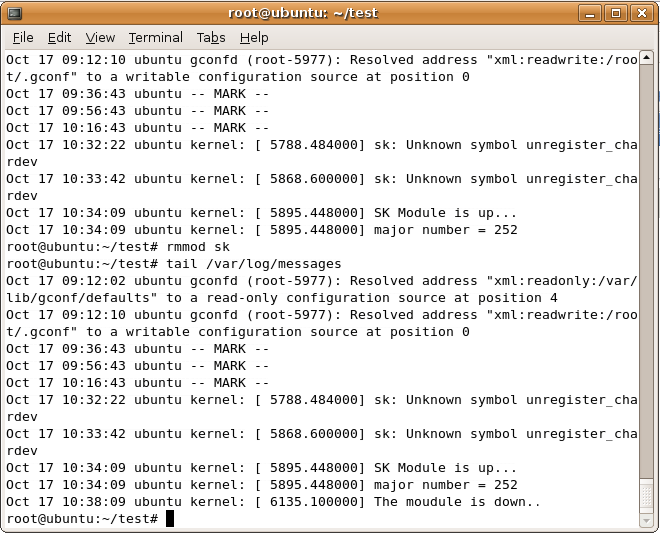Open the Tabs menu

(211, 38)
